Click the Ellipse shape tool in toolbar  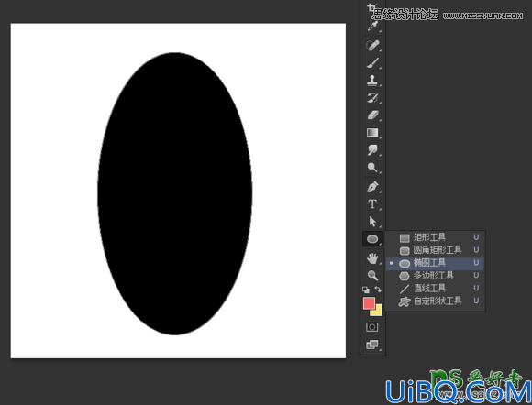(372, 239)
